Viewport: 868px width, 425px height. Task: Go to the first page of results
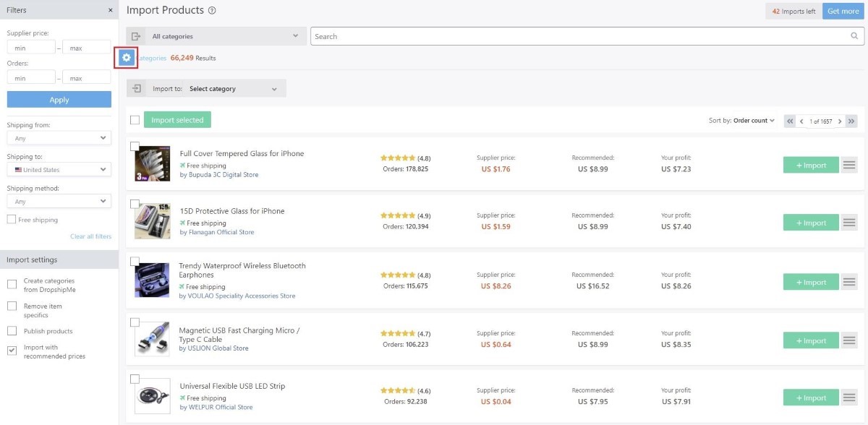pyautogui.click(x=790, y=121)
